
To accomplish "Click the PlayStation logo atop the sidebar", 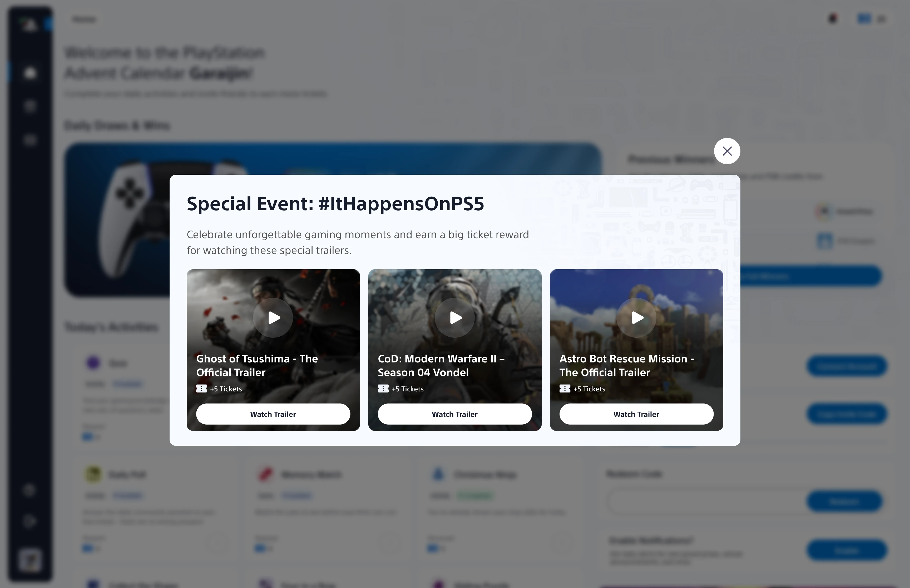I will click(x=29, y=24).
